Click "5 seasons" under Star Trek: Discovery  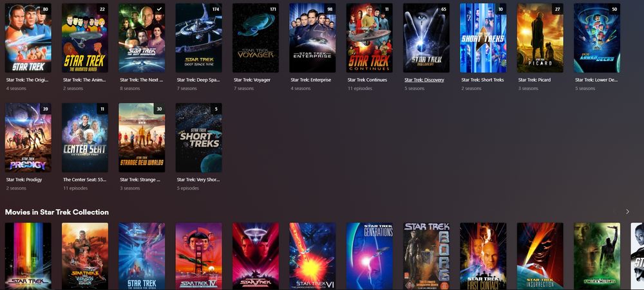(414, 89)
